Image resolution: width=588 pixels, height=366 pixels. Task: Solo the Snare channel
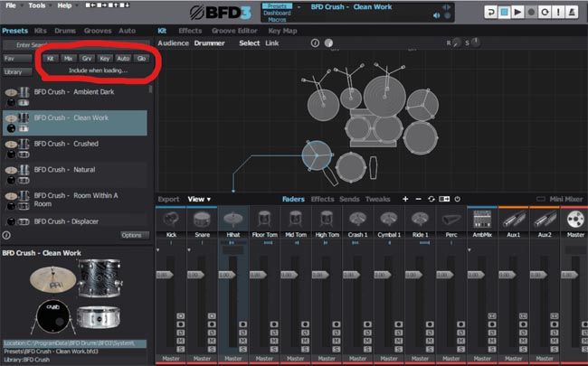pyautogui.click(x=212, y=349)
